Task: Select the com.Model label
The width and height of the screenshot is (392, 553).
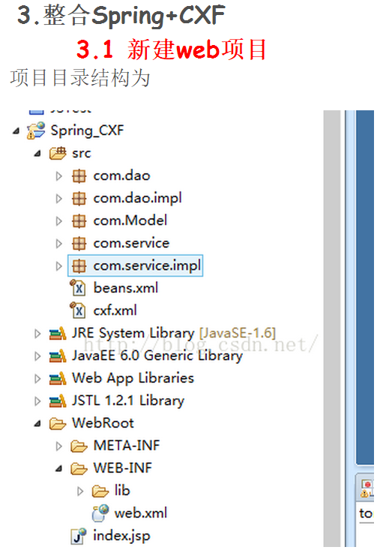Action: tap(130, 221)
